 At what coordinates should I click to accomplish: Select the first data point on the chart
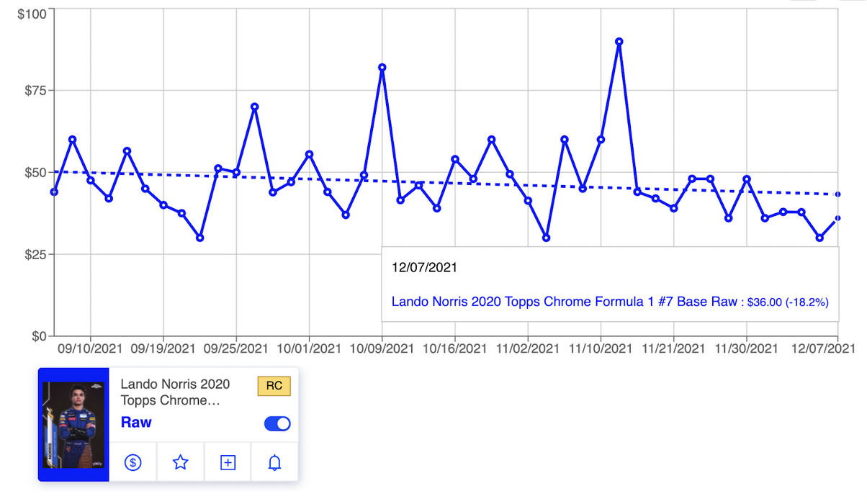[54, 192]
